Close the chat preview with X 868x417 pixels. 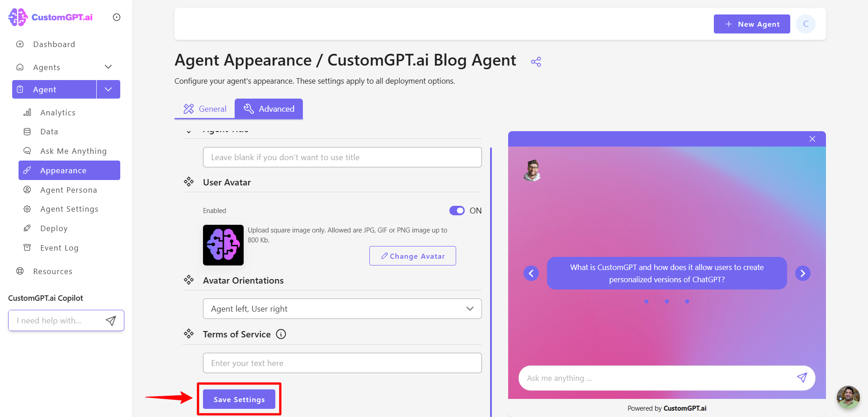[812, 139]
